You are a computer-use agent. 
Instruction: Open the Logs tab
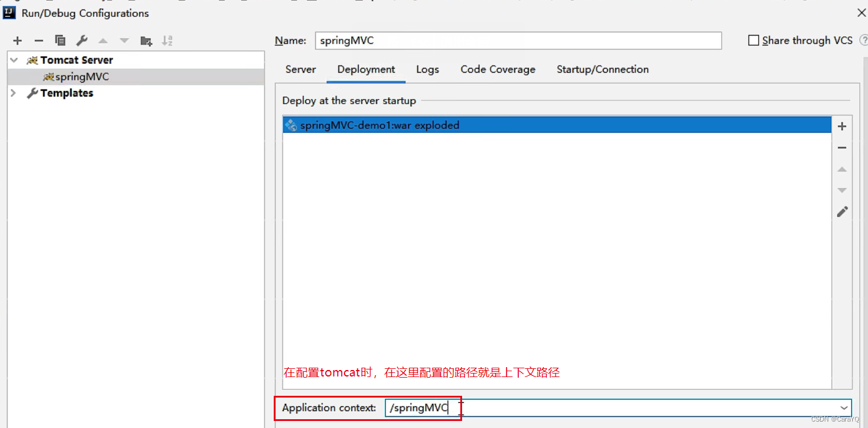pyautogui.click(x=428, y=69)
